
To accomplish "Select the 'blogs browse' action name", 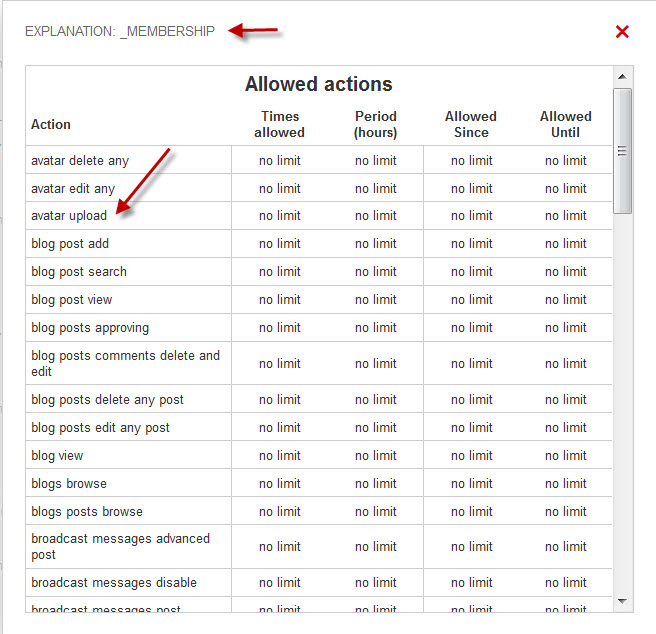I will (x=69, y=483).
